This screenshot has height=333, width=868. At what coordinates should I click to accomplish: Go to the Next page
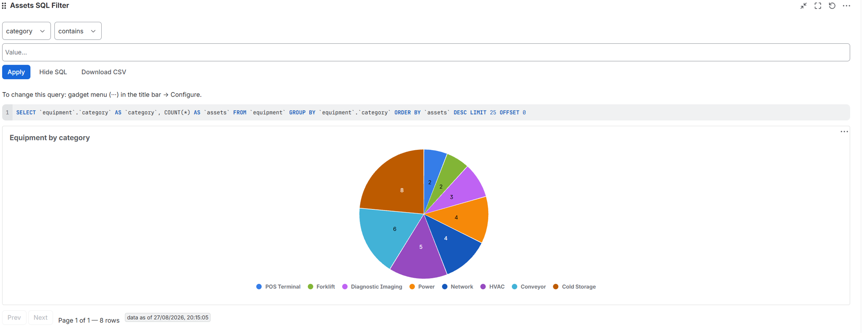[41, 317]
